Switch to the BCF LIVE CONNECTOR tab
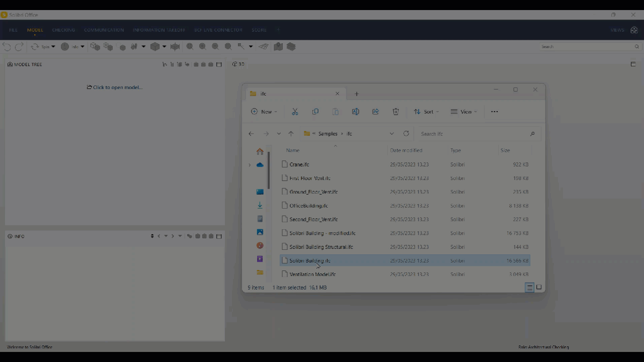This screenshot has width=644, height=362. 218,30
